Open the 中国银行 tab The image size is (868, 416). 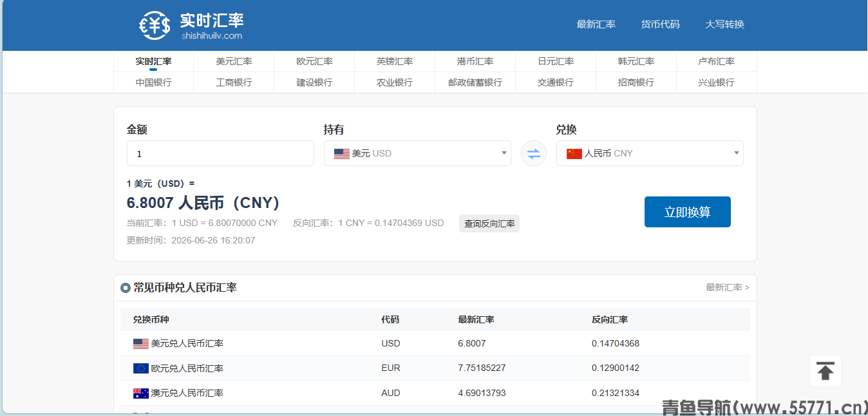[153, 82]
